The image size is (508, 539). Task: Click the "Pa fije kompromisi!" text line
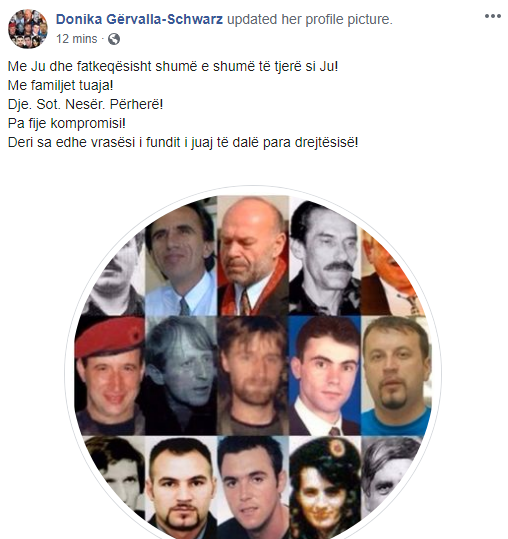67,123
